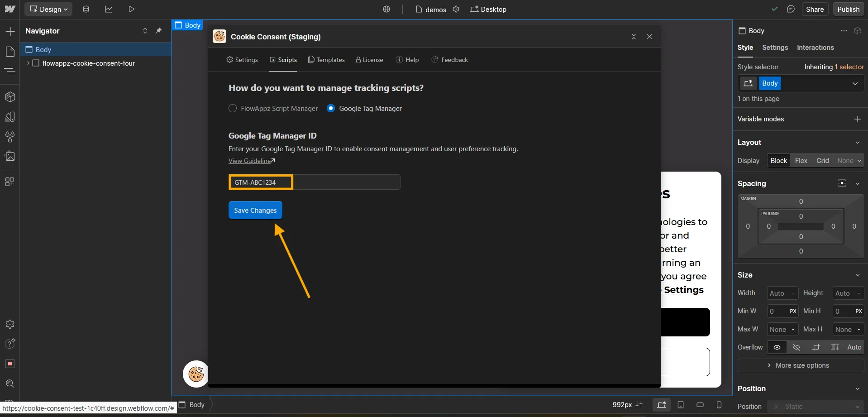This screenshot has width=868, height=417.
Task: Open the Pages panel icon
Action: click(x=10, y=51)
